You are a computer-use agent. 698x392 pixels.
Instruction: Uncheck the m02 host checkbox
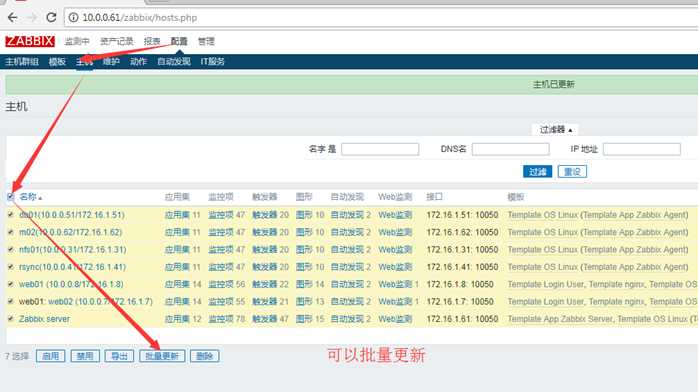coord(11,232)
